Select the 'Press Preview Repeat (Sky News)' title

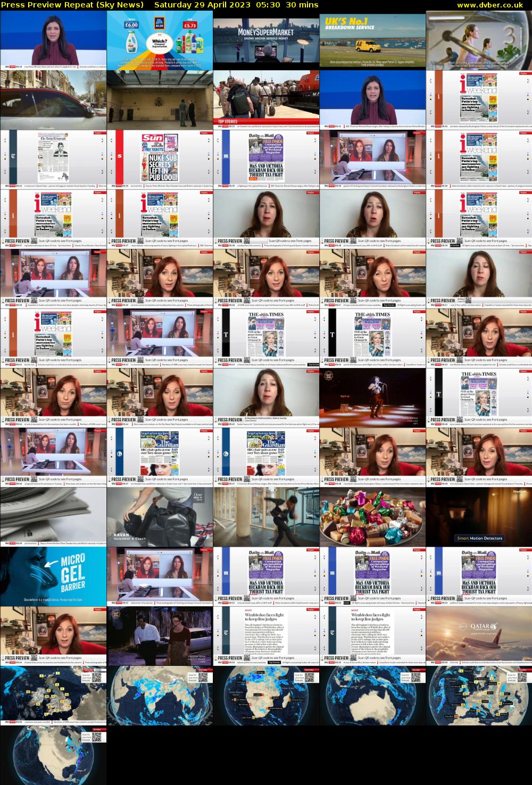pyautogui.click(x=72, y=5)
